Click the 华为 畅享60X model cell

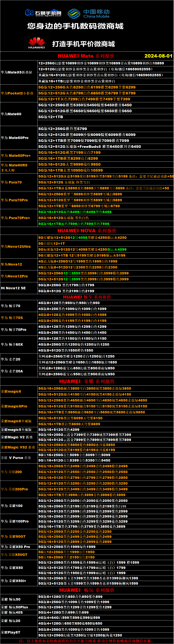pyautogui.click(x=19, y=344)
